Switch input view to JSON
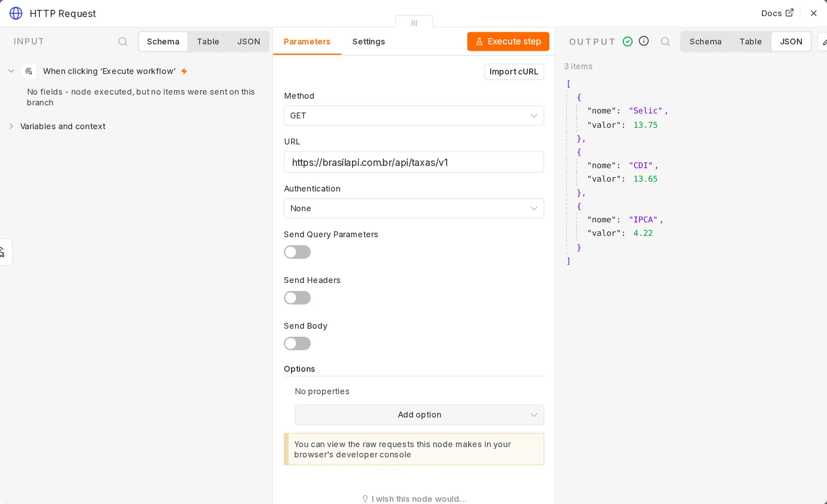The width and height of the screenshot is (827, 504). pos(249,41)
